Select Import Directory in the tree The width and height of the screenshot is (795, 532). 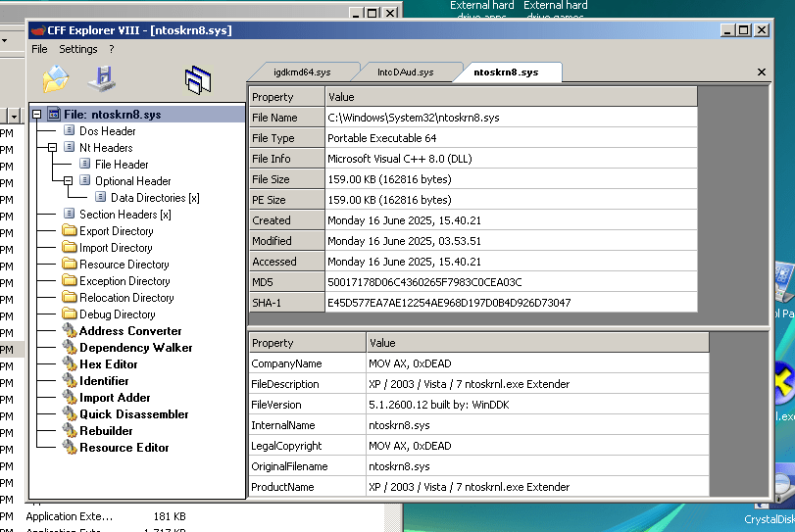click(x=116, y=248)
